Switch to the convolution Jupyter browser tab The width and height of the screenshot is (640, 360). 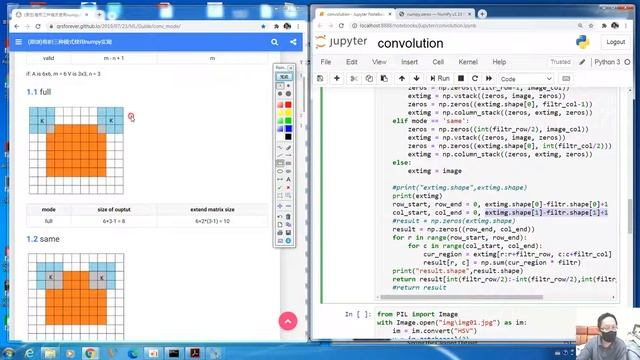coord(354,14)
